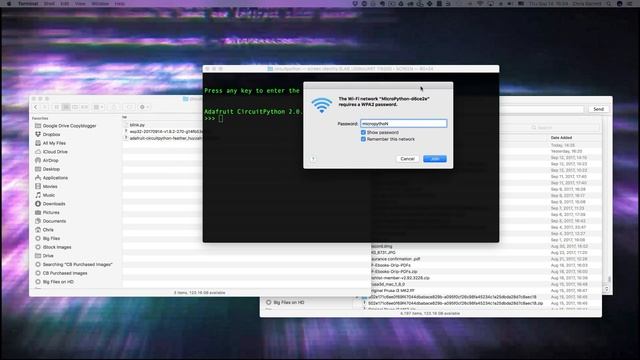640x360 pixels.
Task: Open Downloads in Finder sidebar
Action: [x=50, y=204]
